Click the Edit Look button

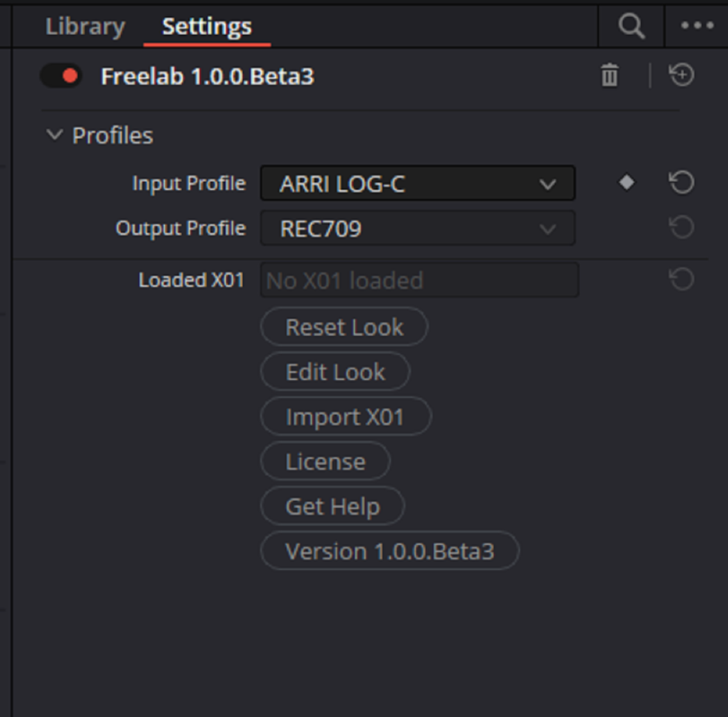pyautogui.click(x=335, y=371)
